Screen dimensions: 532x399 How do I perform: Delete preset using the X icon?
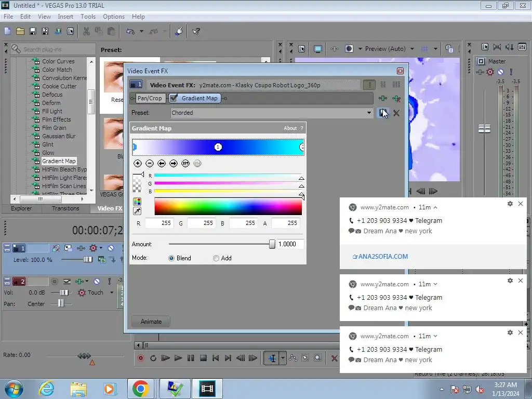(396, 113)
